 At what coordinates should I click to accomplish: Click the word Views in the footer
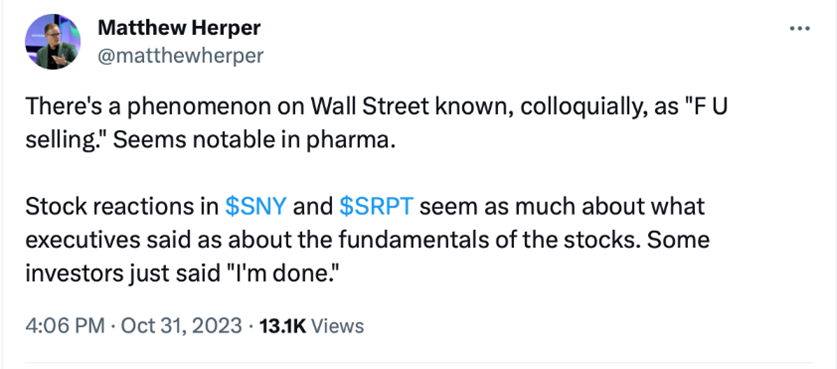tap(337, 326)
